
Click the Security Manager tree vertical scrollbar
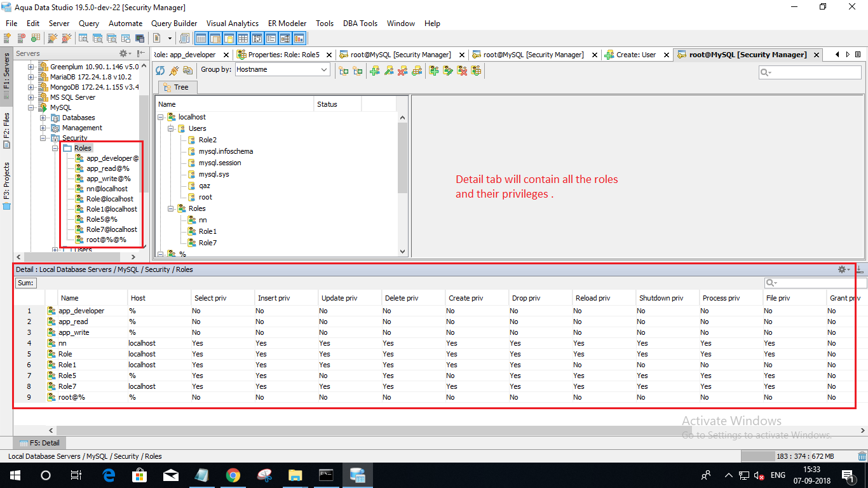(x=402, y=157)
